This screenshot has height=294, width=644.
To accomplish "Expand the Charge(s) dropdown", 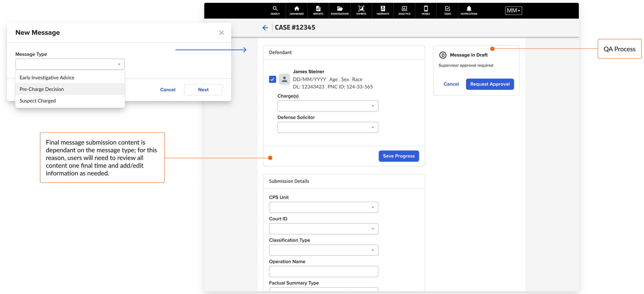I will [x=327, y=106].
